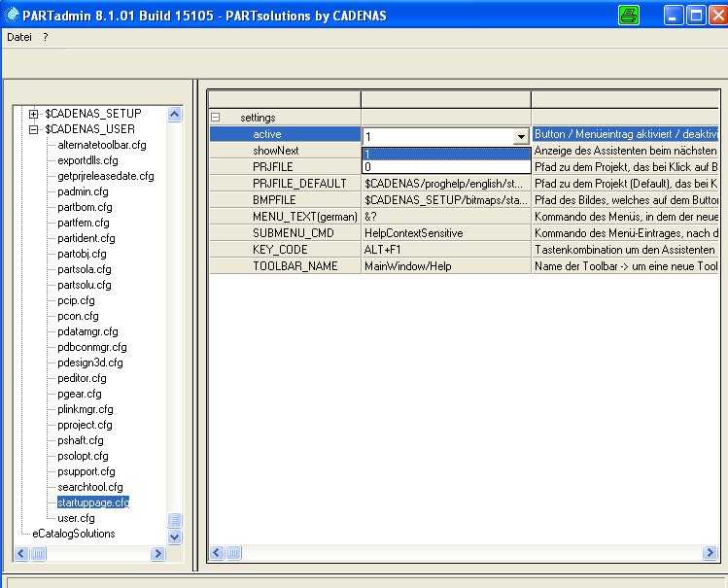Select partsolu.cfg in the tree
Image resolution: width=728 pixels, height=588 pixels.
point(84,285)
